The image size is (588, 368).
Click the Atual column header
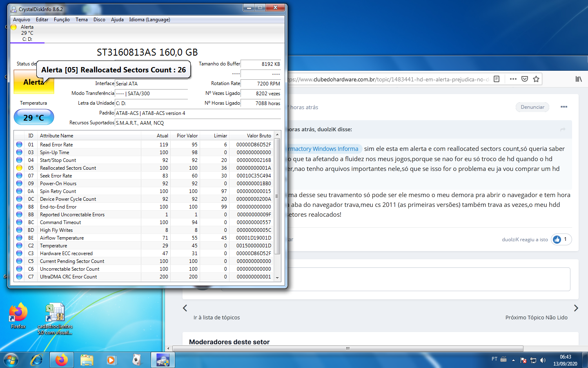click(x=156, y=136)
